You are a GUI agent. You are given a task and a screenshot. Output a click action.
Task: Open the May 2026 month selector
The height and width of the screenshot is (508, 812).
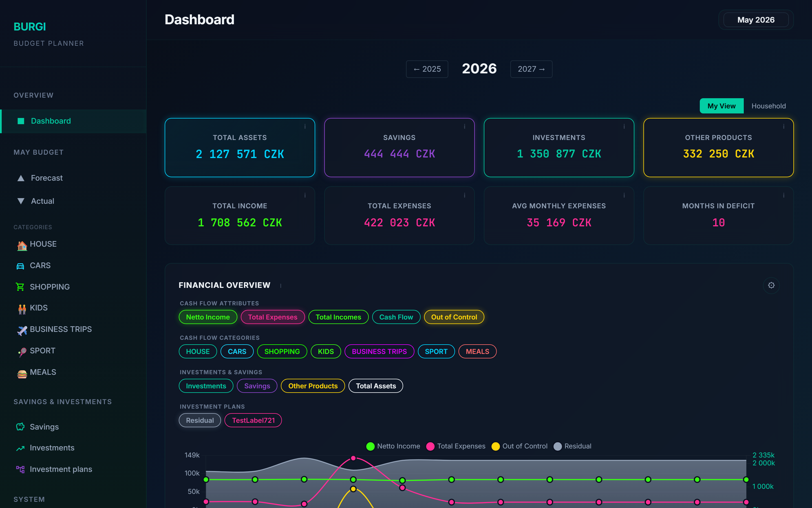pyautogui.click(x=756, y=20)
